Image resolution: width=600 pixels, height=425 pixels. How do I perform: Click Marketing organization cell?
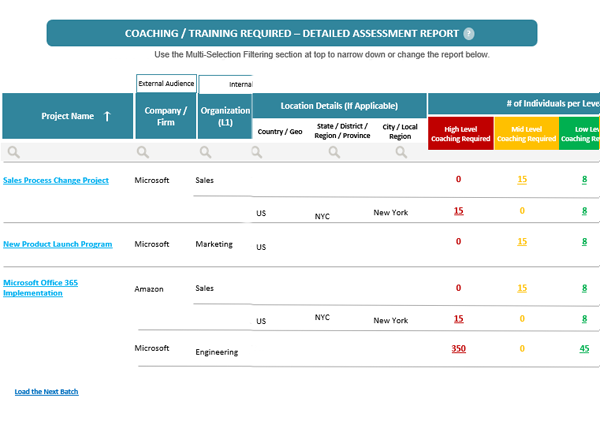(214, 244)
